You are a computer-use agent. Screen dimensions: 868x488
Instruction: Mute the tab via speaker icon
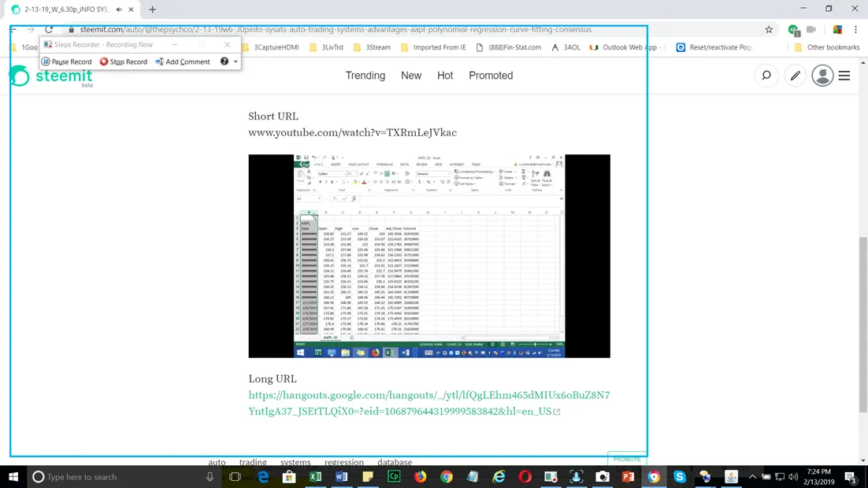118,9
